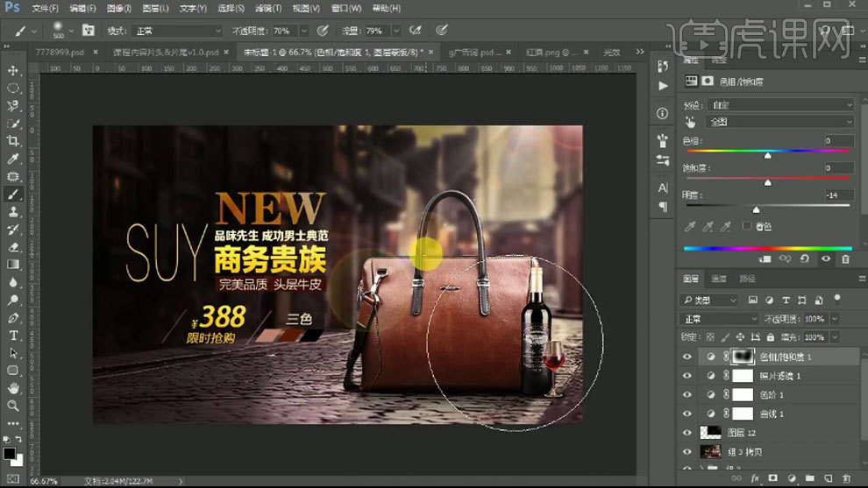Select the Eraser tool
Image resolution: width=868 pixels, height=488 pixels.
coord(13,247)
